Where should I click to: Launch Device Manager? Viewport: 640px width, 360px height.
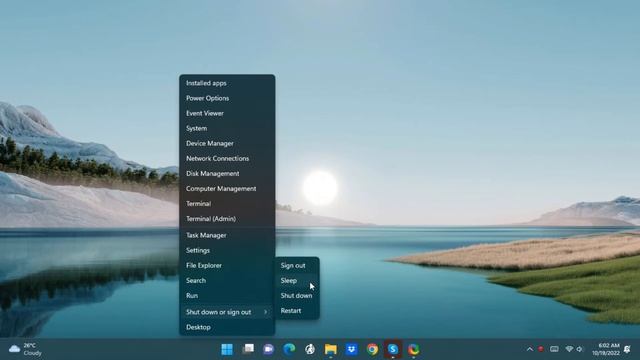(227, 144)
